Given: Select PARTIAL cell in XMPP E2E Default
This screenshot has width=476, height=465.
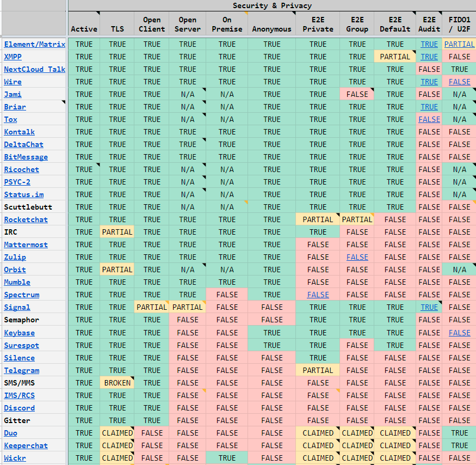Looking at the screenshot, I should [x=395, y=57].
